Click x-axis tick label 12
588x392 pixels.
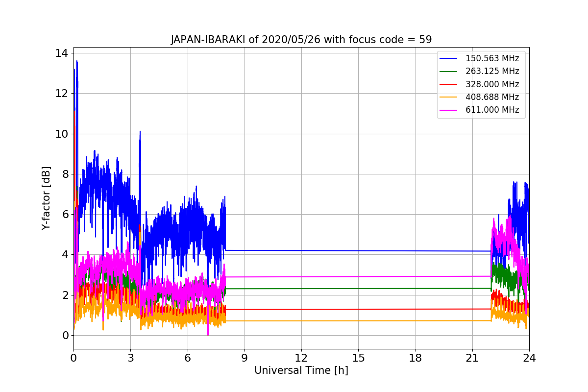pyautogui.click(x=301, y=358)
